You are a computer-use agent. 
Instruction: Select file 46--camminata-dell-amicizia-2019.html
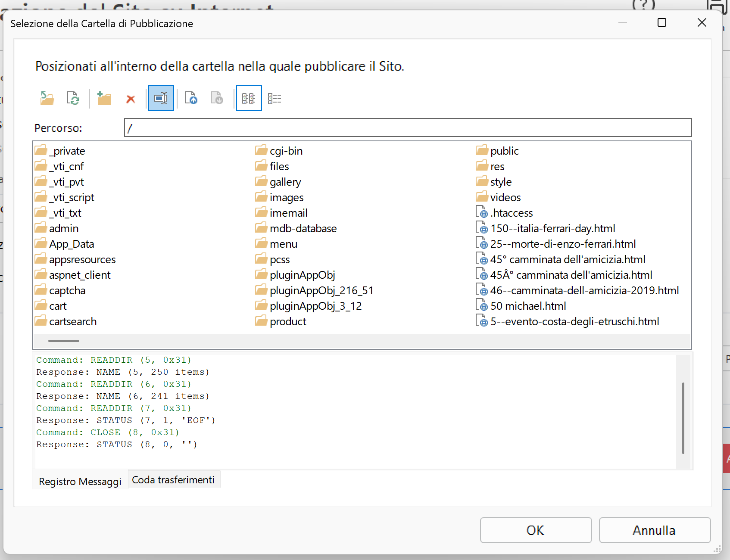(x=577, y=290)
